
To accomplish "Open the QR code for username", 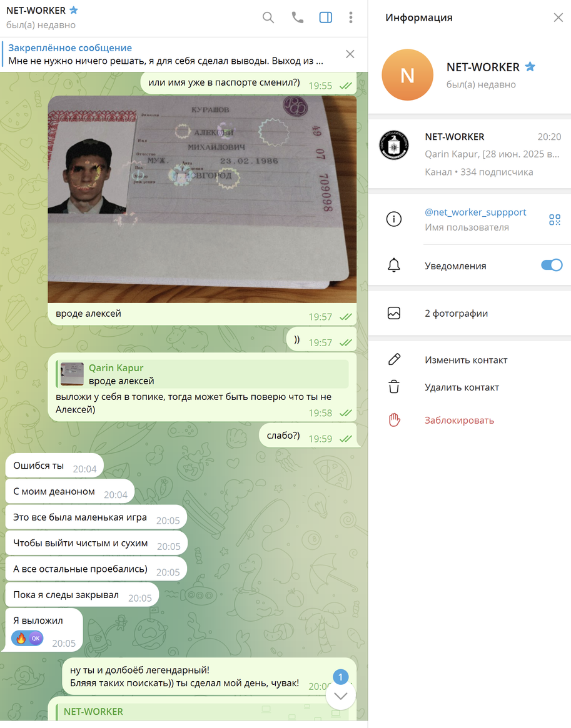I will click(x=555, y=219).
